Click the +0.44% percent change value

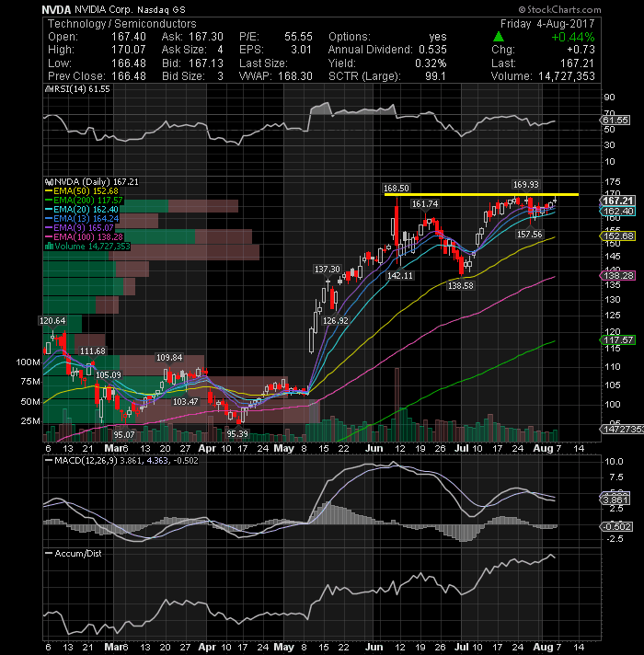pyautogui.click(x=573, y=37)
